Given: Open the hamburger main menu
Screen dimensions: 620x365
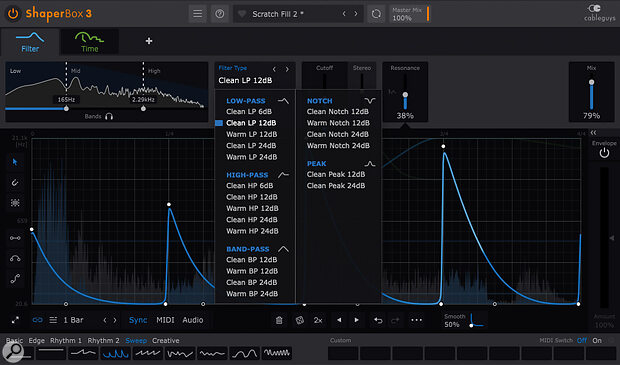Looking at the screenshot, I should 197,14.
